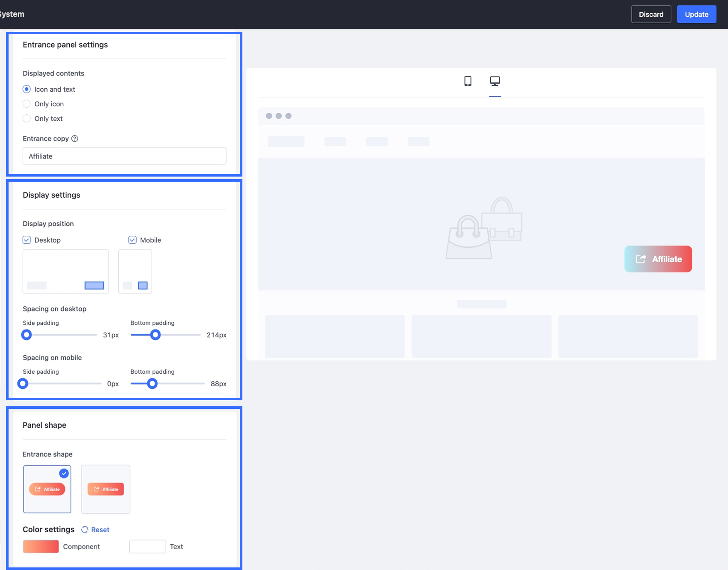Select mobile bottom-left position box

127,285
